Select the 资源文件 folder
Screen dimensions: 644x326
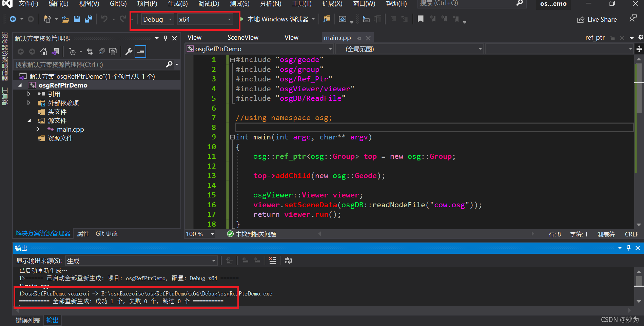60,138
